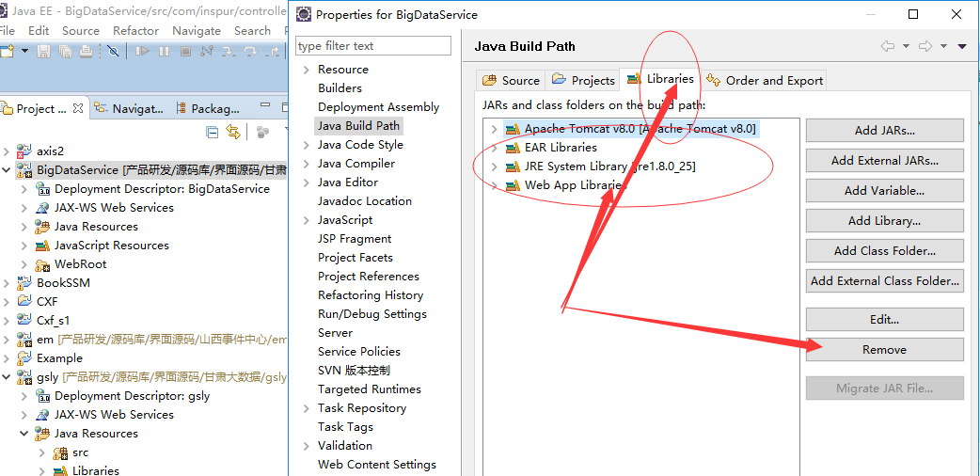Click Add Class Folder... button
This screenshot has height=476, width=980.
point(884,251)
